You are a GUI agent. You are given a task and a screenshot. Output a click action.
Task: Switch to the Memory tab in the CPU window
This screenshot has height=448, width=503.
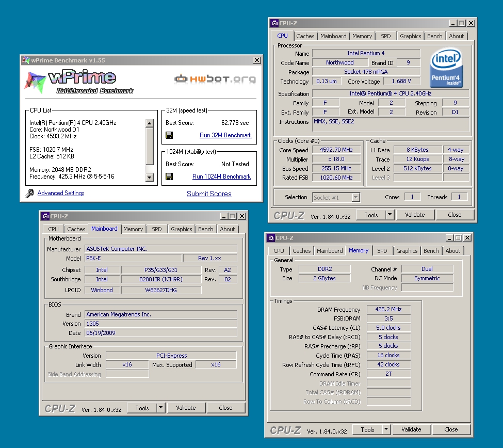[362, 36]
